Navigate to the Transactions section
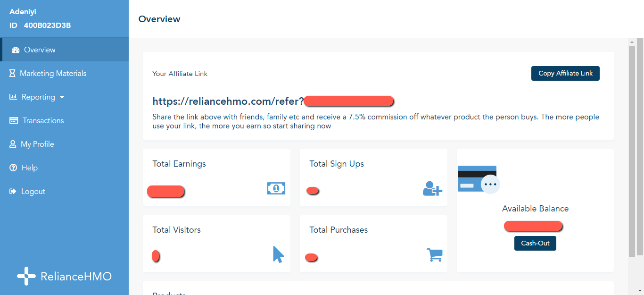 pos(42,120)
